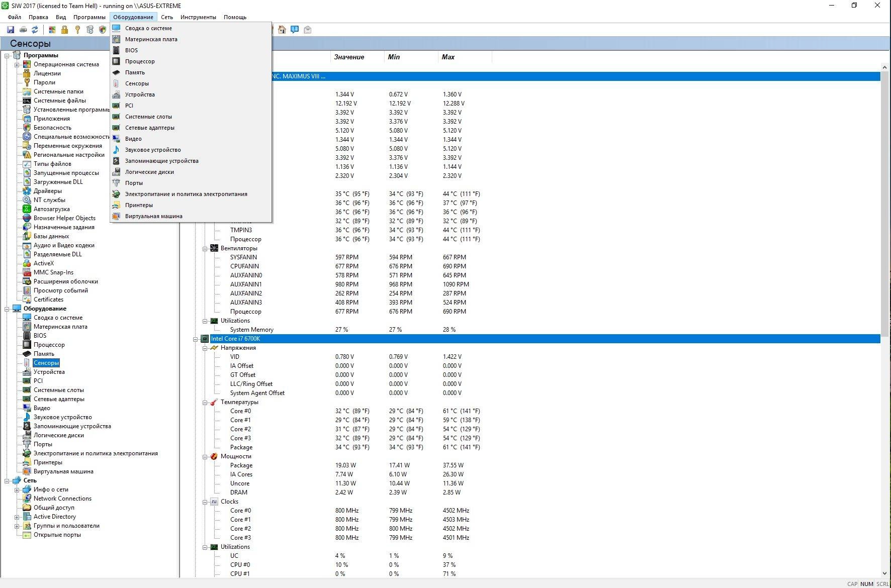Click the music note icon for Звуковое устройство in menu
This screenshot has width=891, height=588.
[116, 150]
